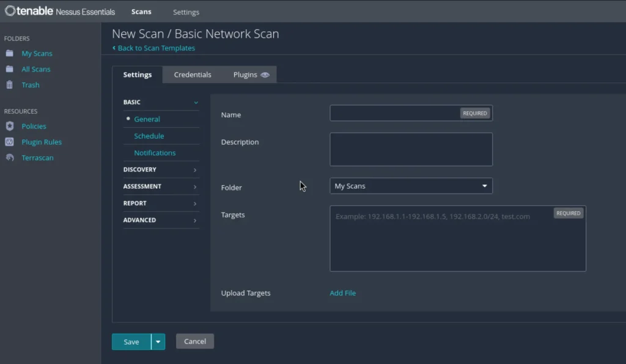Focus the scan Name input field
The width and height of the screenshot is (626, 364).
coord(394,113)
